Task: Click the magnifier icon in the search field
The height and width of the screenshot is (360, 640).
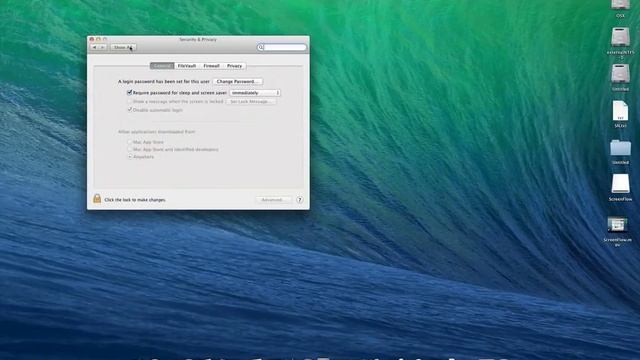Action: pos(260,47)
